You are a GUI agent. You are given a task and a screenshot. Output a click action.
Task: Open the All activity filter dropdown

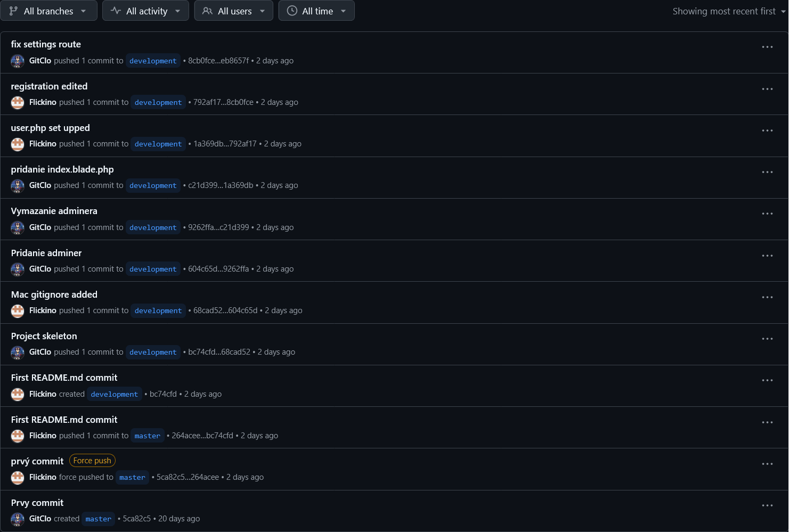coord(145,11)
